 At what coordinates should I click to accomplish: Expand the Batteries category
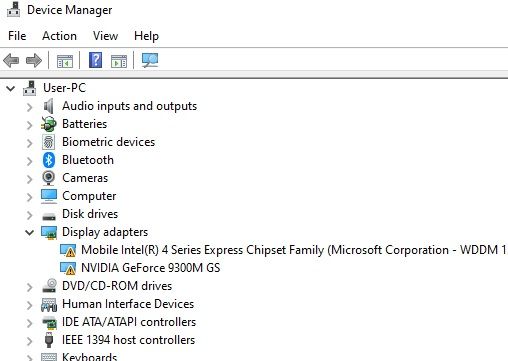(30, 125)
